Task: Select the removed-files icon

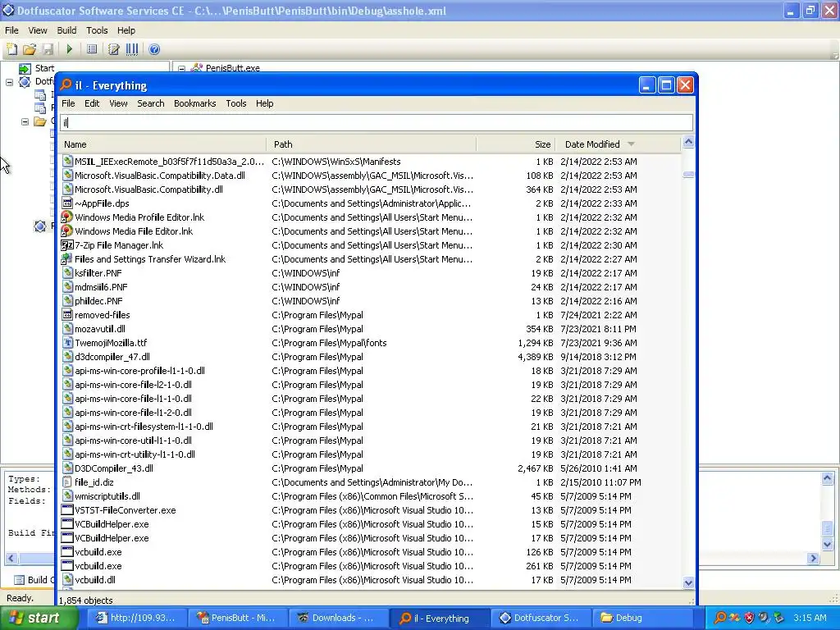Action: pos(67,315)
